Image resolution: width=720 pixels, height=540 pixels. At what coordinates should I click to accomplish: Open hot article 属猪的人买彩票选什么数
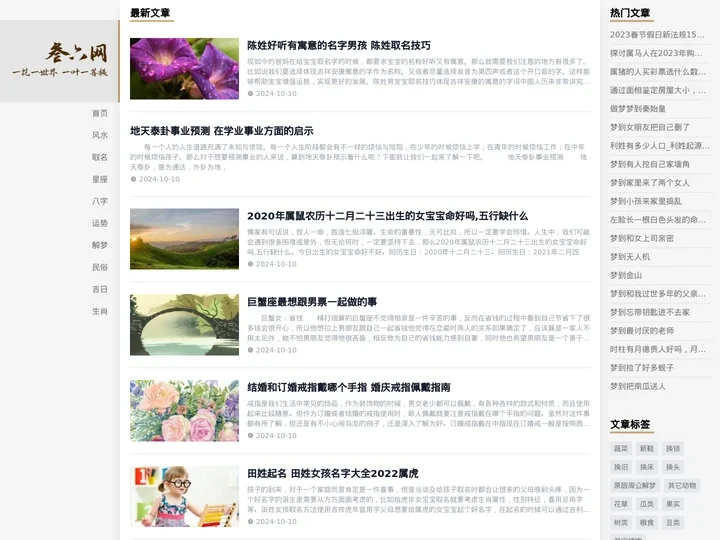coord(658,72)
